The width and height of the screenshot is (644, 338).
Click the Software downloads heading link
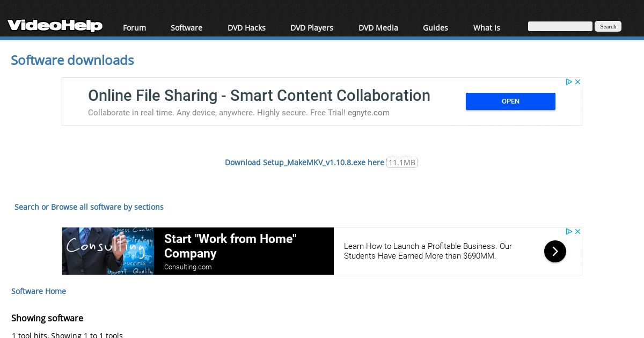pyautogui.click(x=72, y=60)
